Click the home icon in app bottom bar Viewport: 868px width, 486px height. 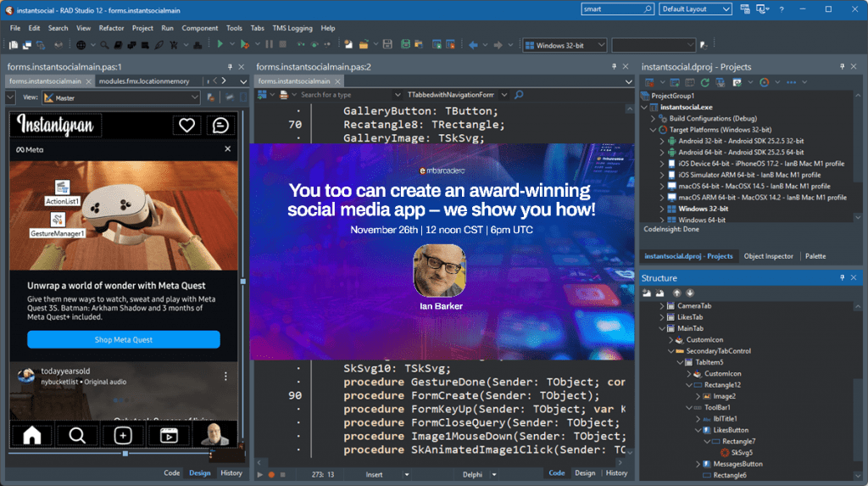(32, 436)
